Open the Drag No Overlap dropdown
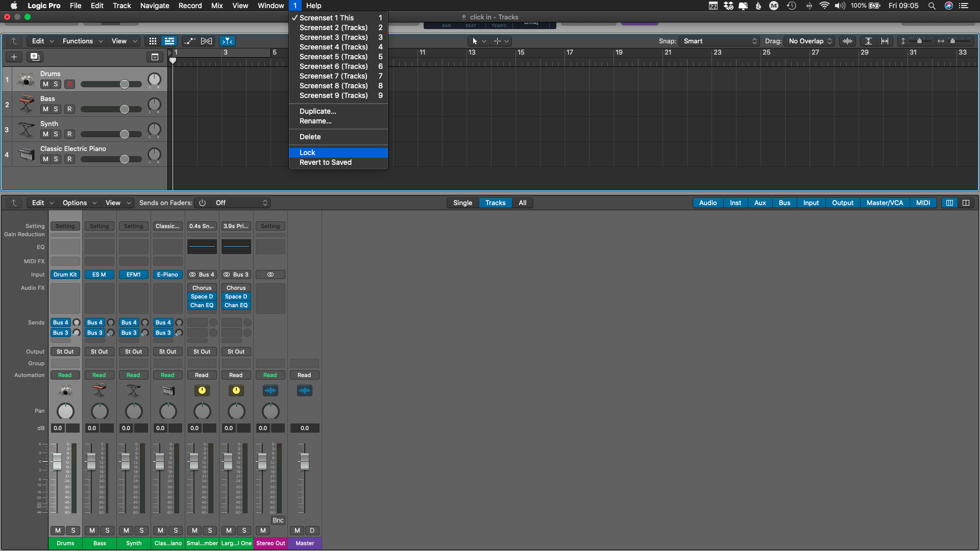The height and width of the screenshot is (551, 980). tap(810, 41)
